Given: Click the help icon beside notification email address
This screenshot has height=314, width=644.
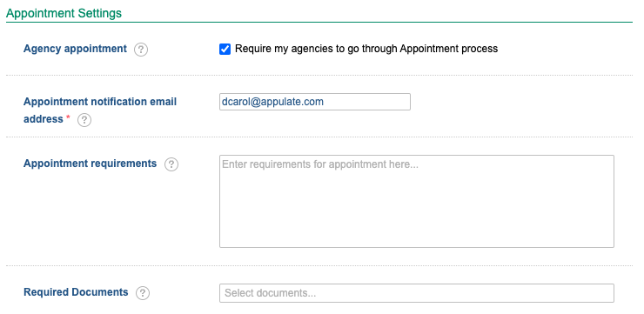Looking at the screenshot, I should [x=84, y=120].
